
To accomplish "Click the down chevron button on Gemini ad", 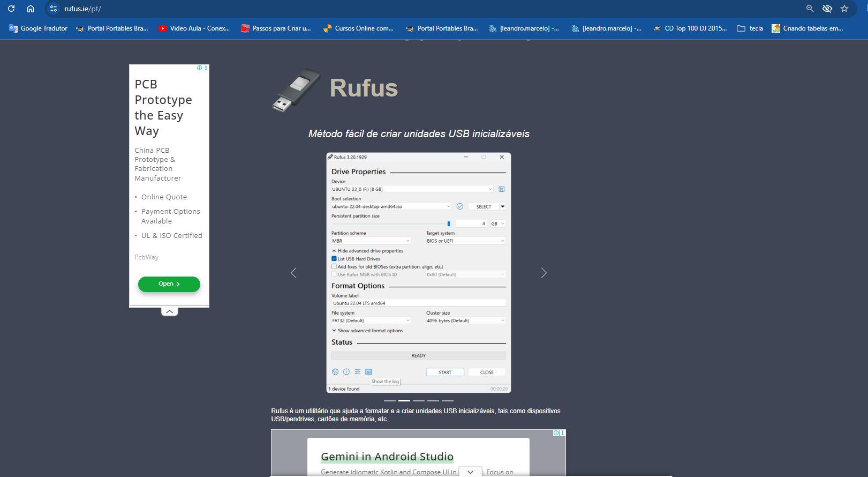I will [470, 472].
